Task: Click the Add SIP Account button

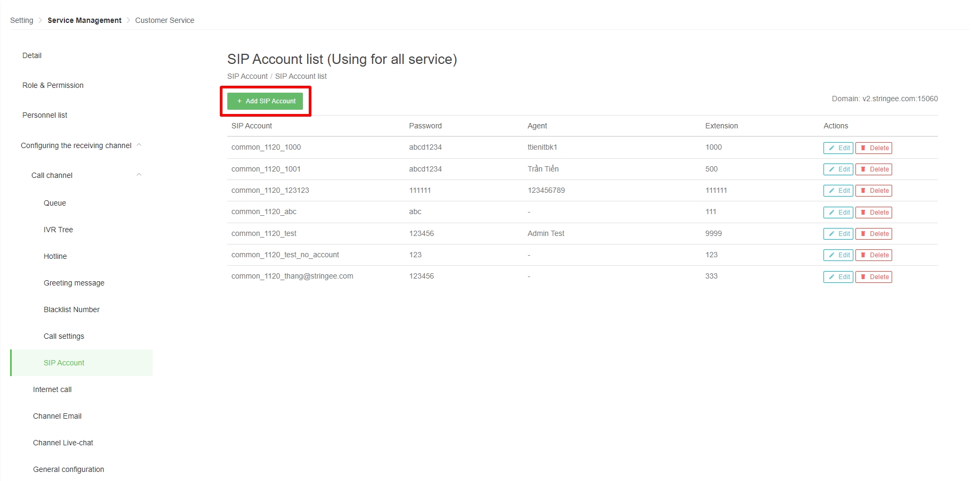Action: 265,101
